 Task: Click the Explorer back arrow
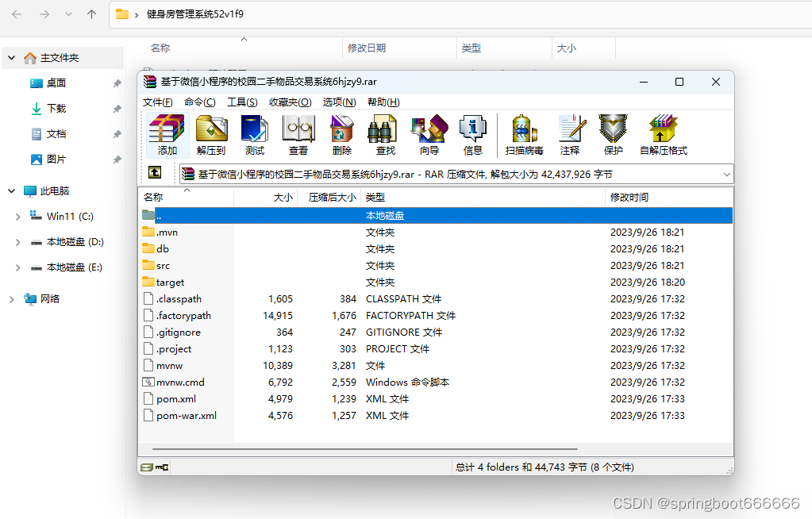tap(17, 14)
